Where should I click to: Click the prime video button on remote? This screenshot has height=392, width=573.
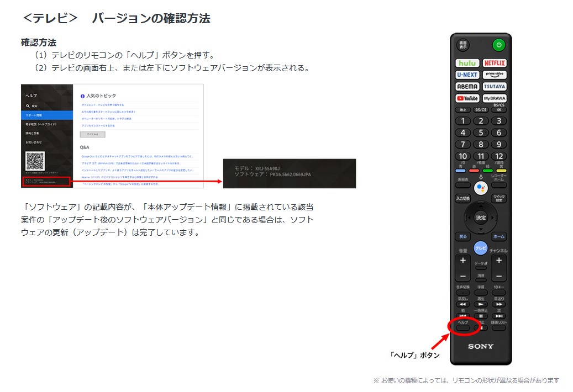pyautogui.click(x=495, y=75)
